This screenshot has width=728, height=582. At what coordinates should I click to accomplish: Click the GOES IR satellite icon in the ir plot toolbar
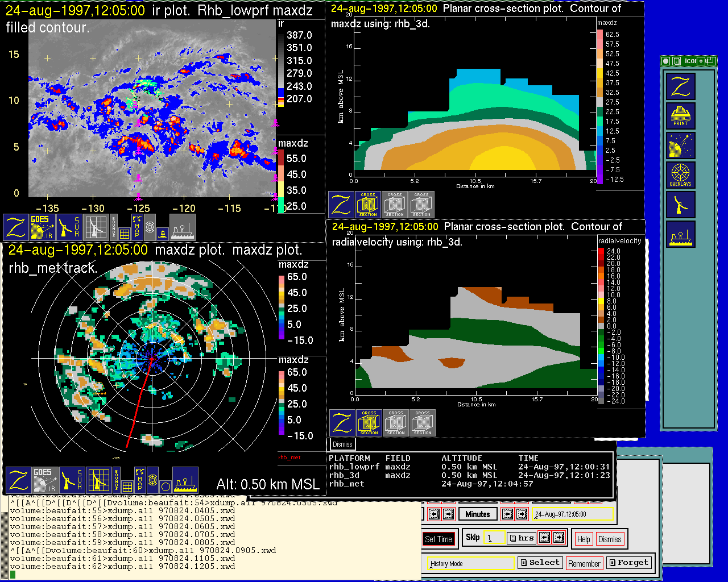[x=43, y=227]
